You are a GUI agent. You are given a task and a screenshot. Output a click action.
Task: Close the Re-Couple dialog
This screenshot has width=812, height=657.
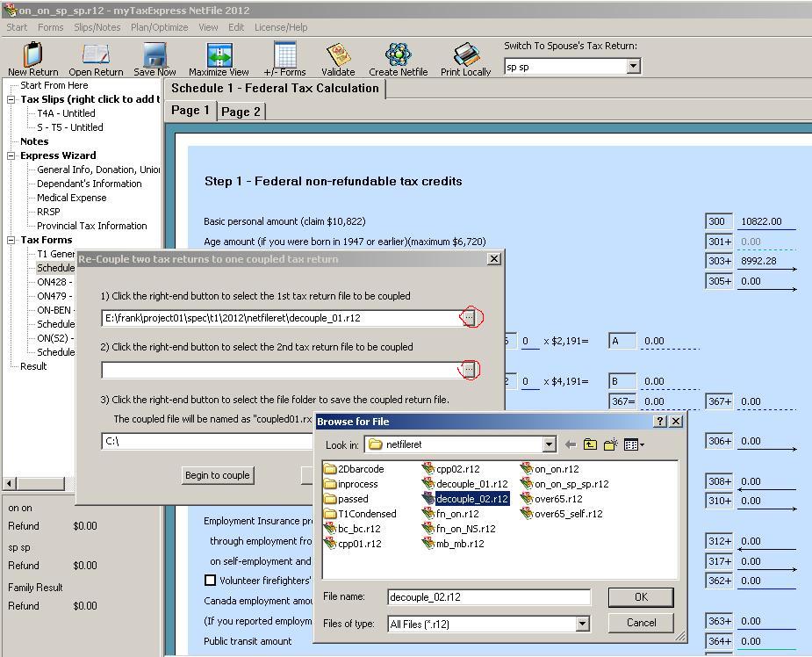coord(494,258)
